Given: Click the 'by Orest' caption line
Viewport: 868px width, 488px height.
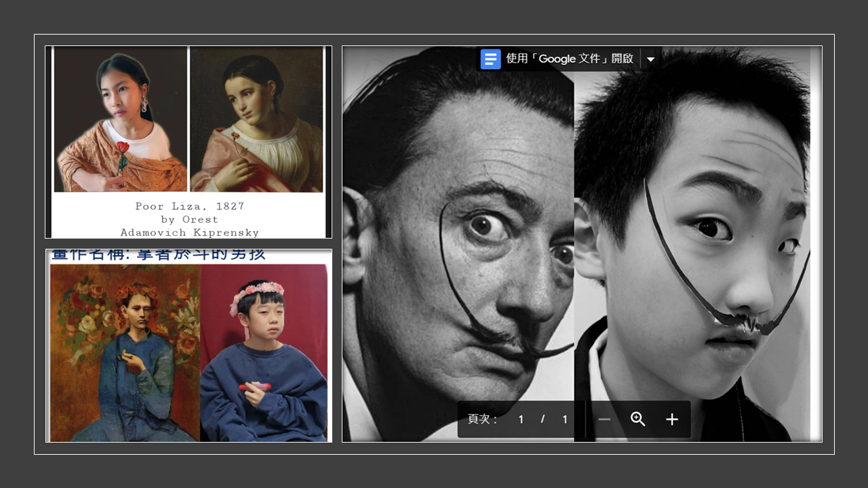Looking at the screenshot, I should pos(189,220).
